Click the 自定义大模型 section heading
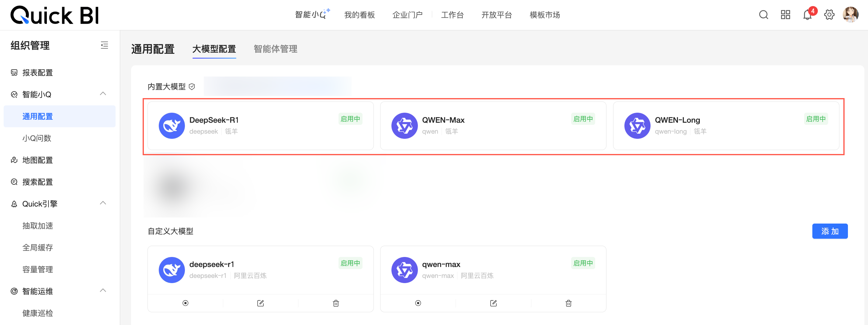868x325 pixels. point(171,231)
